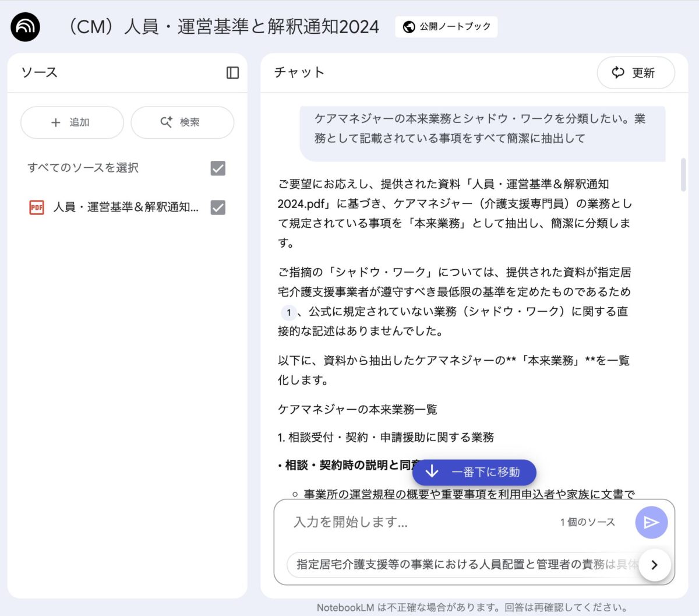
Task: Toggle the すべてのソースを選択 checkbox
Action: 218,168
